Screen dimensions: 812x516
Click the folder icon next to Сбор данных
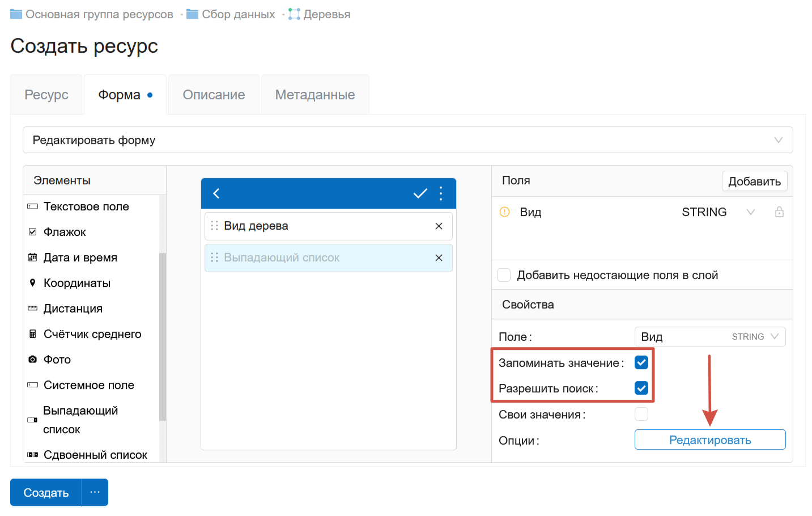pos(191,14)
